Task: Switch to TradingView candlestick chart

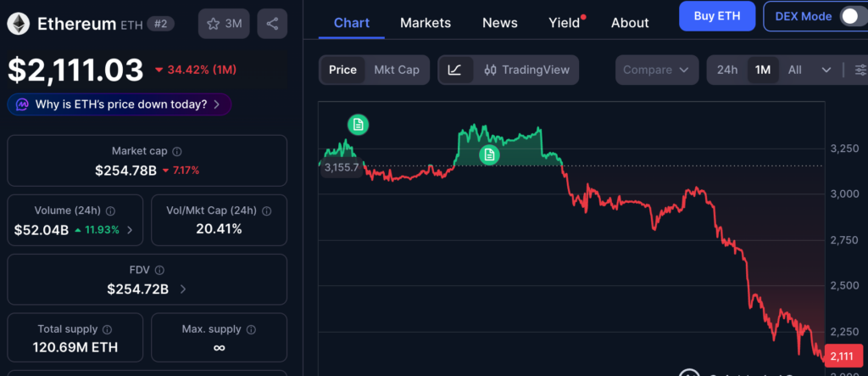Action: [x=526, y=70]
